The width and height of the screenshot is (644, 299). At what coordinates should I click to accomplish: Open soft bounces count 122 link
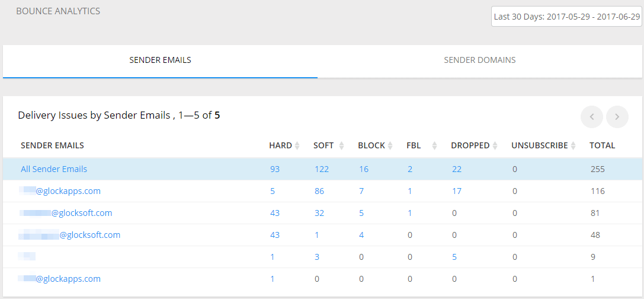[322, 169]
